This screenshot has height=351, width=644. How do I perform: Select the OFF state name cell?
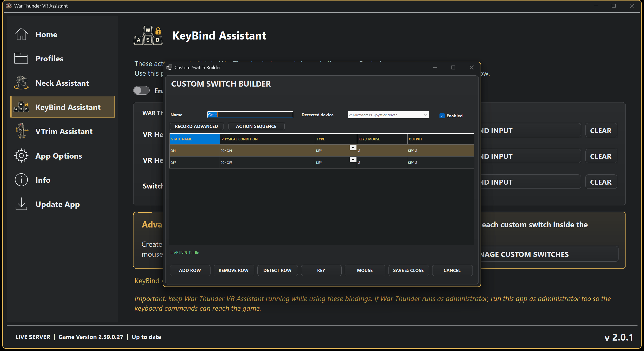point(195,162)
